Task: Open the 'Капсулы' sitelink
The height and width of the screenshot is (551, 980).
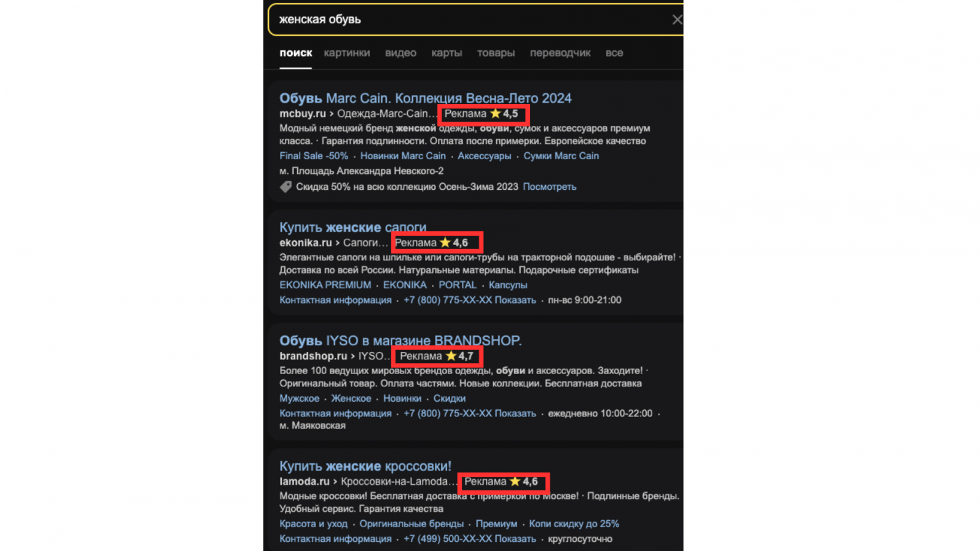Action: coord(508,285)
